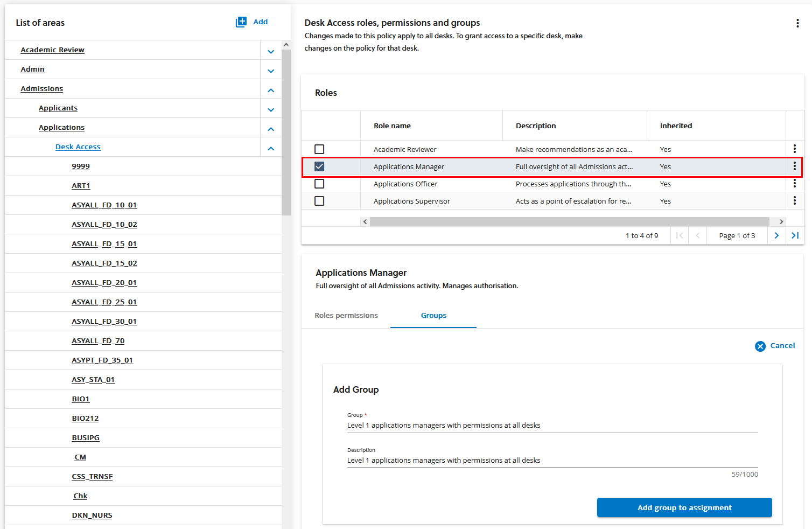Click the Add area icon

point(241,22)
